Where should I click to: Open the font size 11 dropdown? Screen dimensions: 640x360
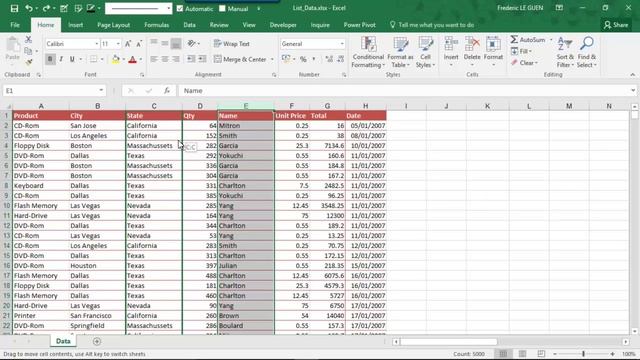[x=118, y=44]
